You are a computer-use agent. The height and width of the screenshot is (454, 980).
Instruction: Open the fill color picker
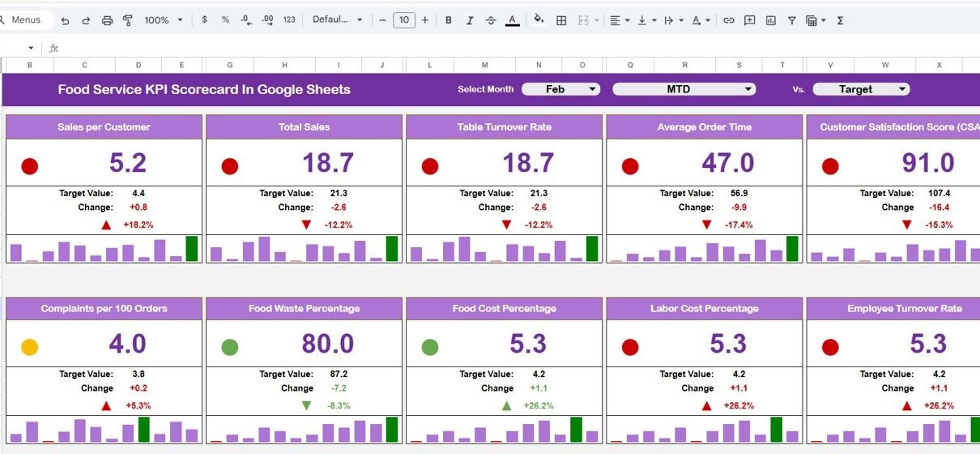[539, 20]
